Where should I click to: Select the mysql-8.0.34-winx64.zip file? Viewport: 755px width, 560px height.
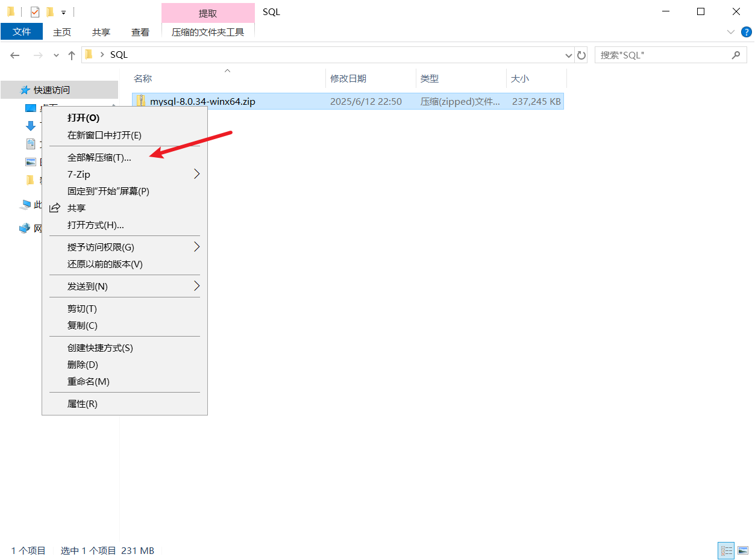[202, 102]
